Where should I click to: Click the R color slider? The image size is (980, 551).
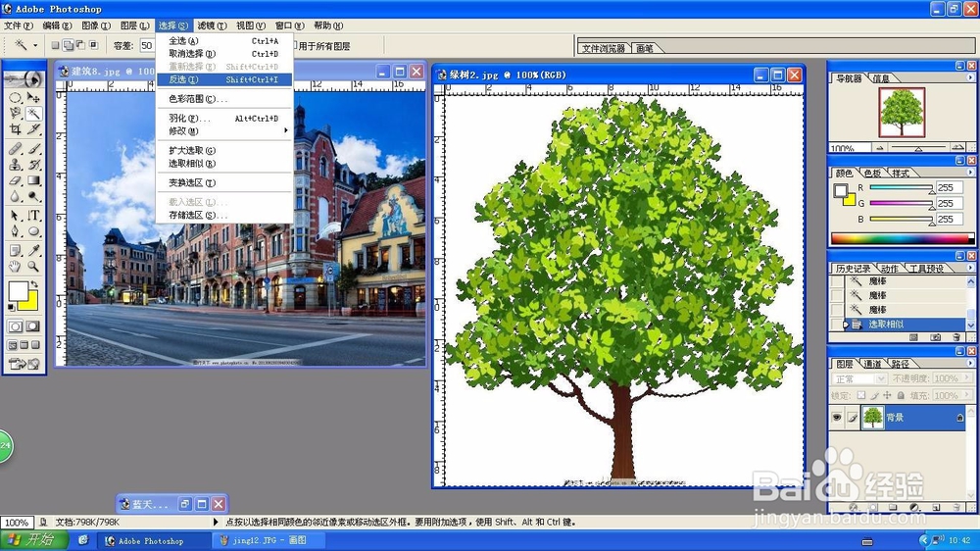[x=901, y=187]
